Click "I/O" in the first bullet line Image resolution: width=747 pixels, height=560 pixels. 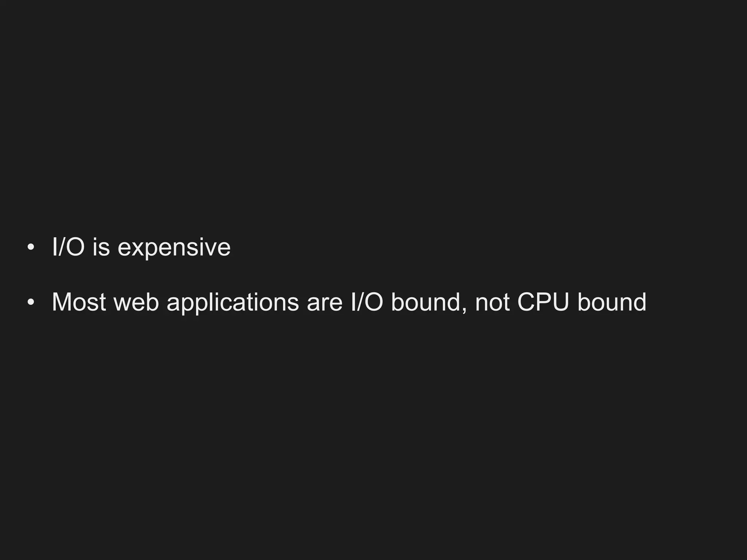[x=68, y=247]
